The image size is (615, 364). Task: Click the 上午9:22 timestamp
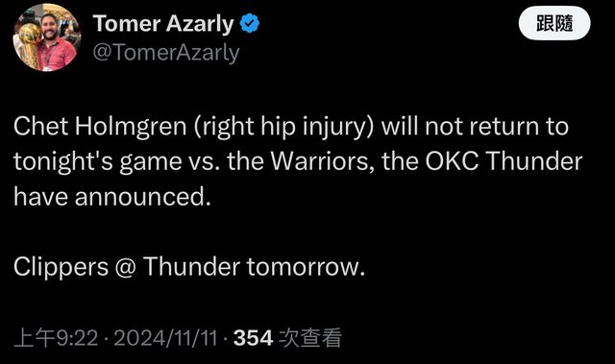click(x=56, y=338)
